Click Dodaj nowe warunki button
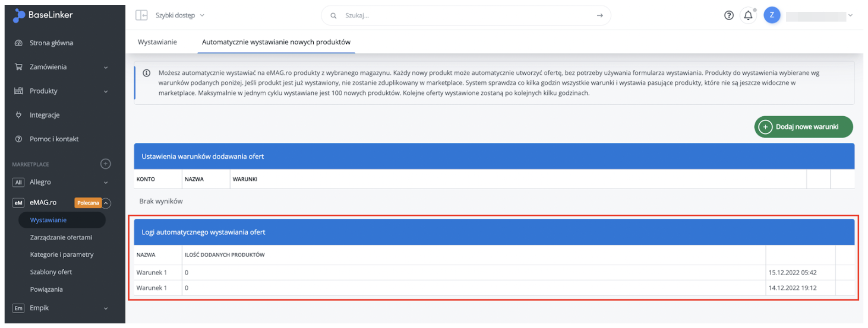 point(804,127)
